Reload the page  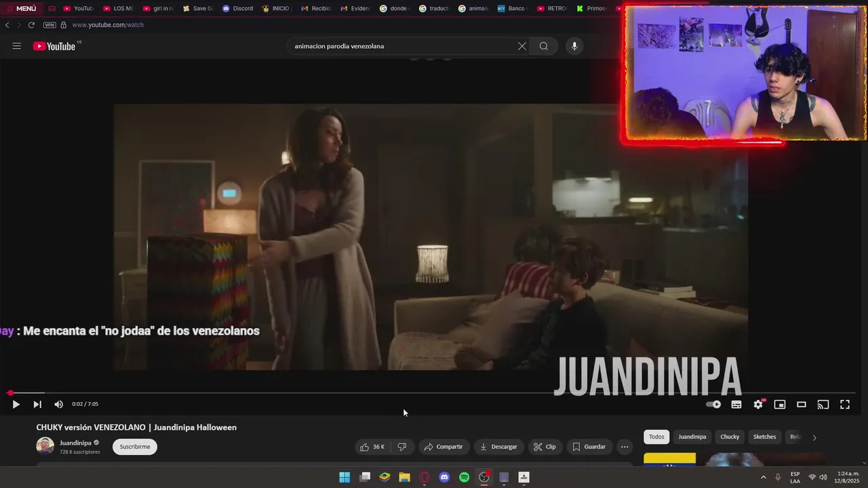point(31,25)
